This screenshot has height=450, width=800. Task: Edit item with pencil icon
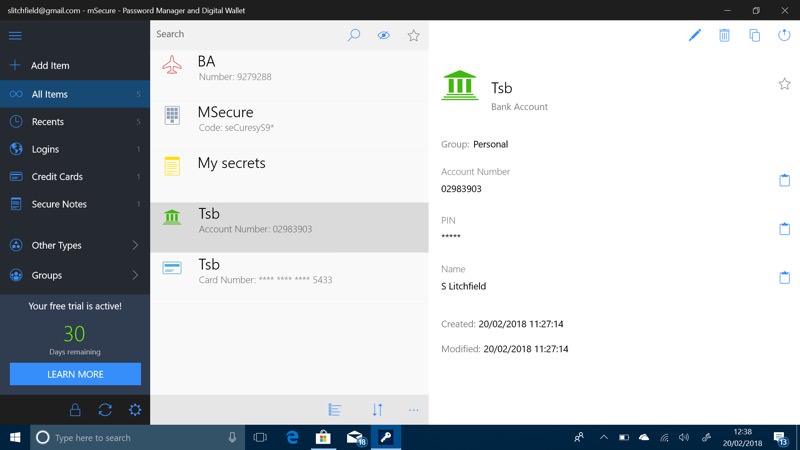[x=694, y=35]
